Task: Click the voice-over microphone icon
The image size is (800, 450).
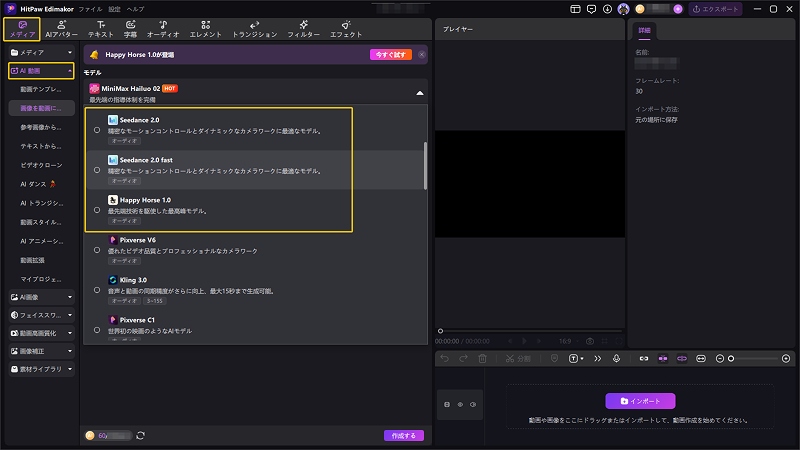Action: click(x=616, y=359)
